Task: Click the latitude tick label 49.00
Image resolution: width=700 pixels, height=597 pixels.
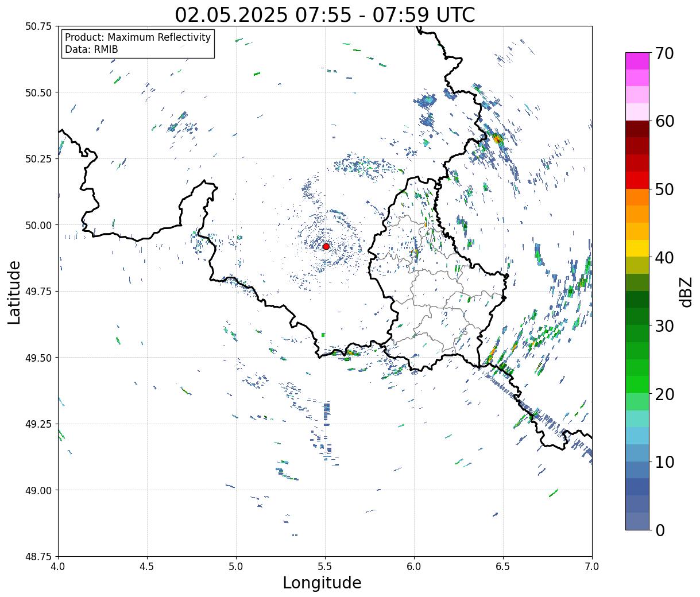Action: coord(38,490)
